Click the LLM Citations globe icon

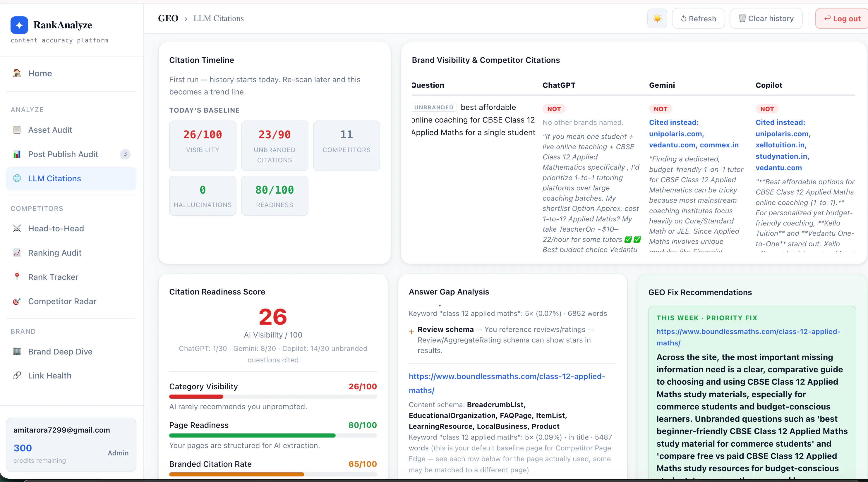point(17,178)
